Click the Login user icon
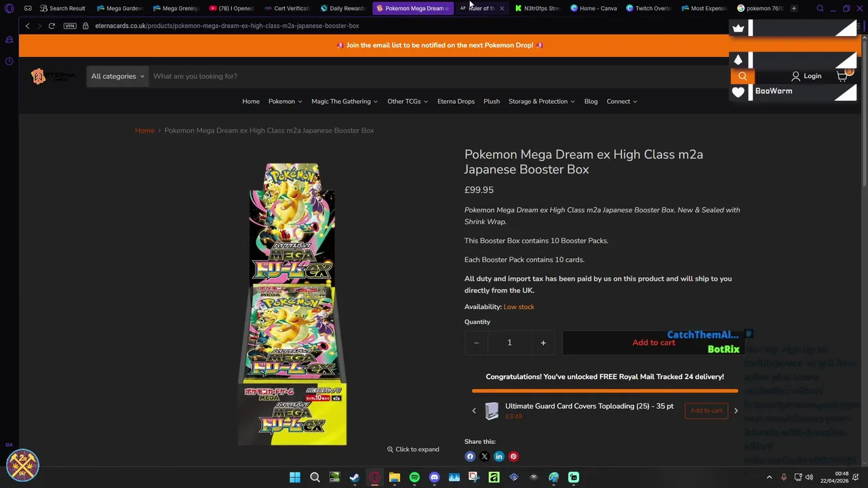This screenshot has width=868, height=488. (x=795, y=76)
